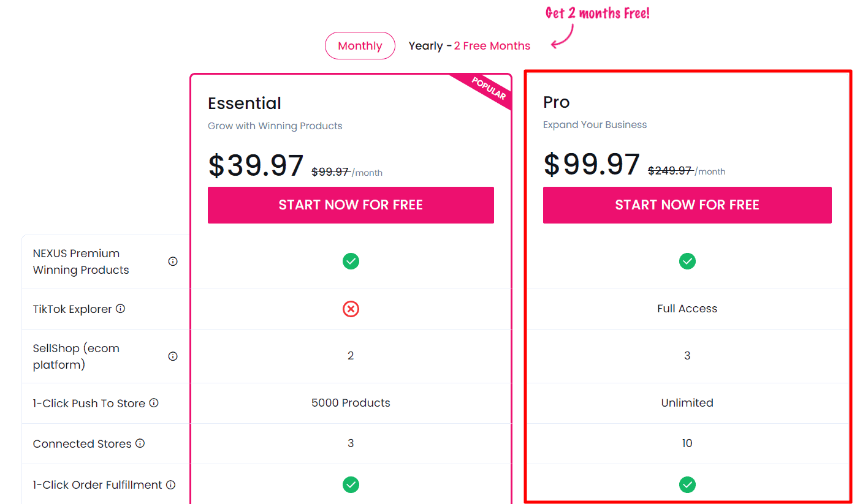Click the 1-Click Order Fulfillment info icon
The width and height of the screenshot is (868, 504).
[x=170, y=484]
